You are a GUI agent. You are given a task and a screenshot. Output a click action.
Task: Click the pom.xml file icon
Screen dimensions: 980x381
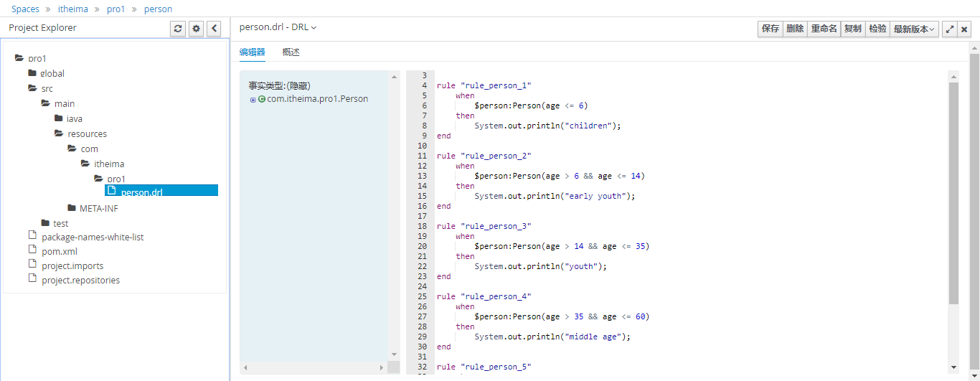(x=32, y=250)
